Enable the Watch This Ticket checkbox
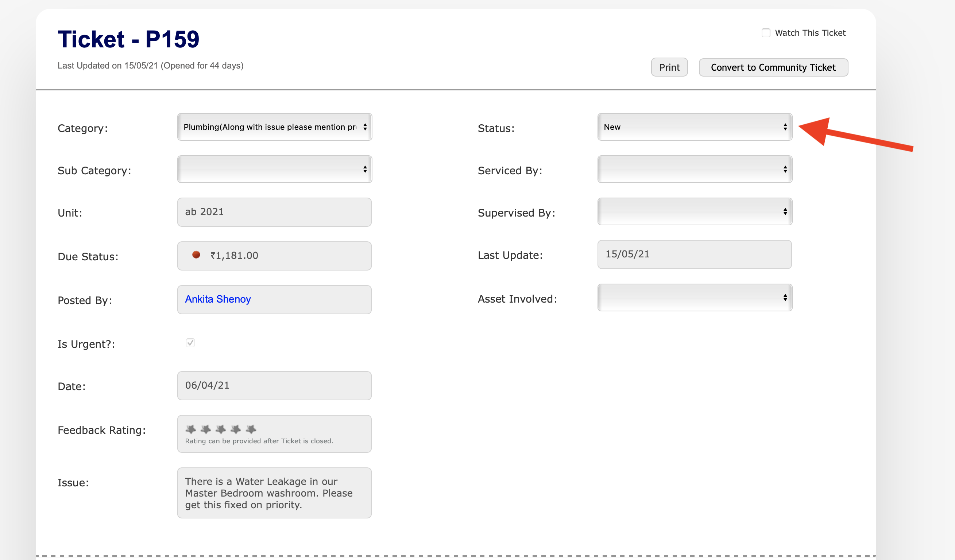Viewport: 955px width, 560px height. pos(766,33)
